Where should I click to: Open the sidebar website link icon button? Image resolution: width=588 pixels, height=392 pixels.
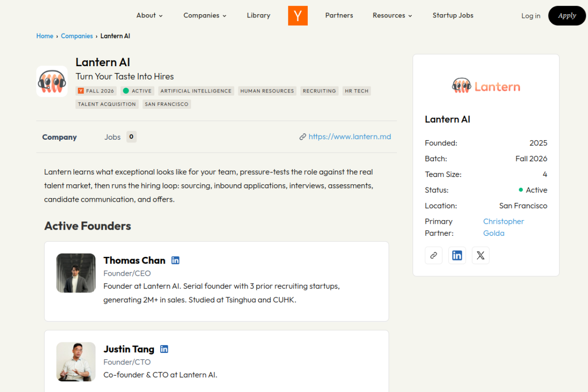434,256
